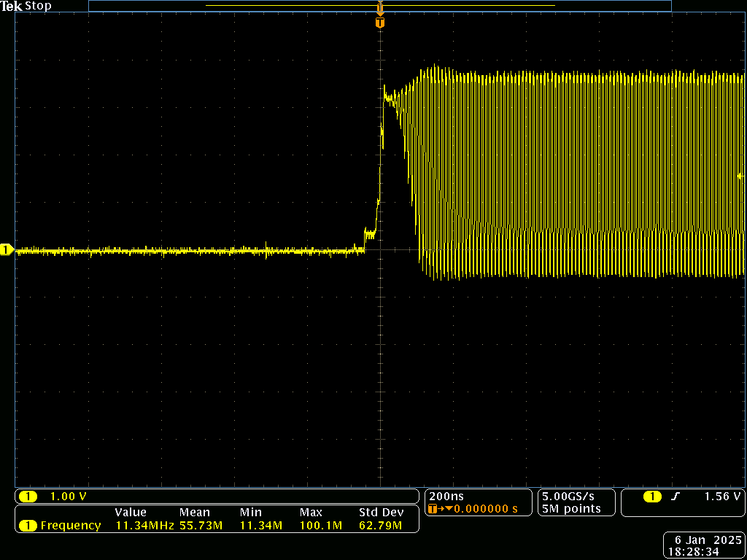Viewport: 747px width, 560px height.
Task: Click the rising edge trigger slope icon
Action: (x=675, y=496)
